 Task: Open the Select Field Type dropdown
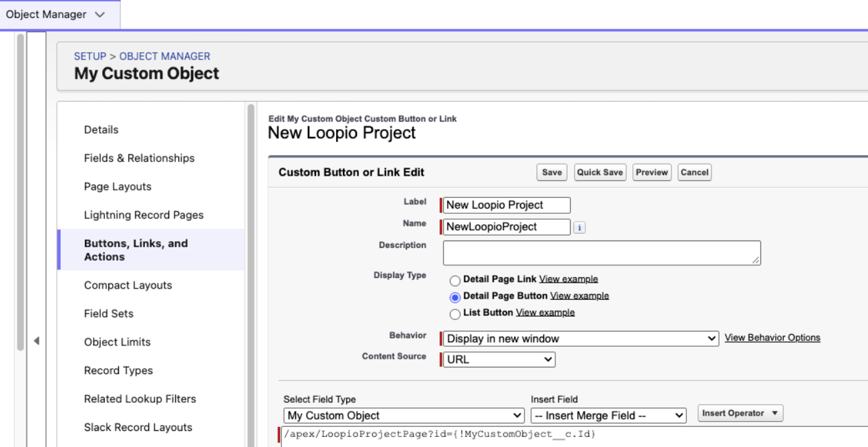point(404,416)
